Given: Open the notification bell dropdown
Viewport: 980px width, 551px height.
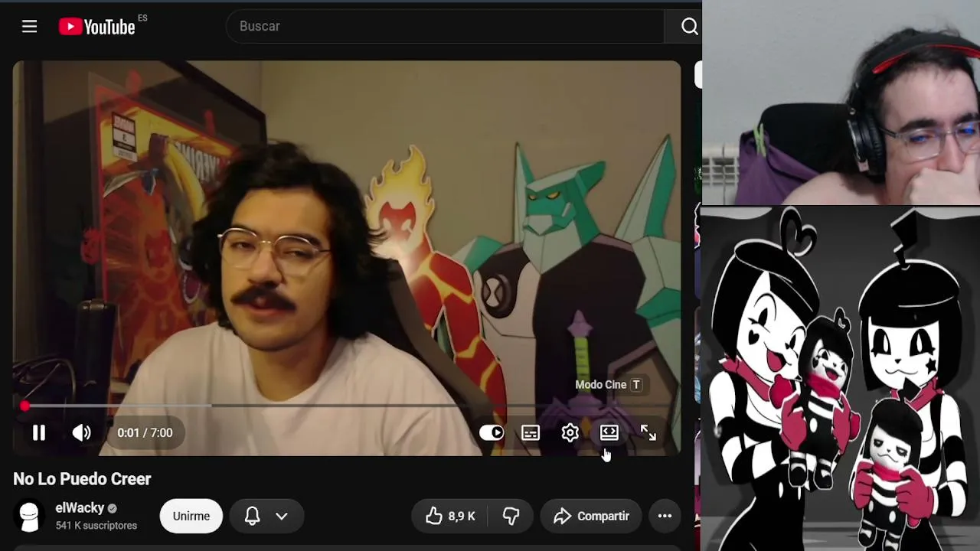Looking at the screenshot, I should coord(266,517).
